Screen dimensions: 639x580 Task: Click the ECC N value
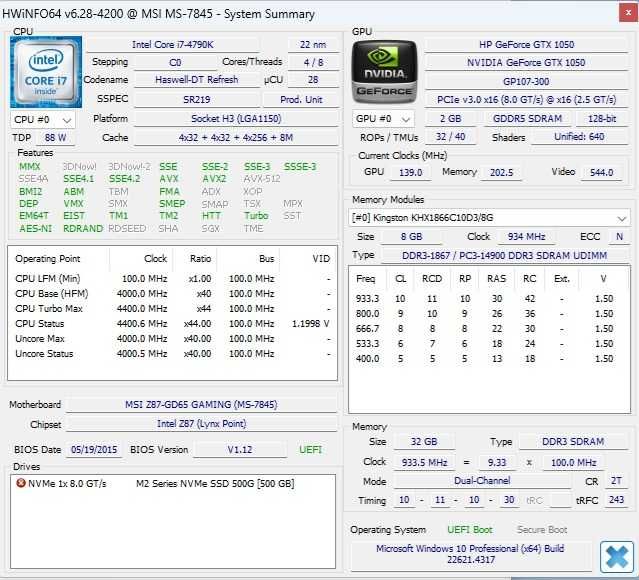619,236
